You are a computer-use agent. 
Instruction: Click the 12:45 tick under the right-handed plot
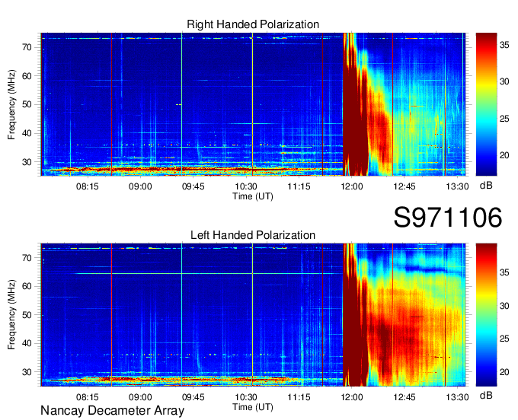[x=404, y=186]
